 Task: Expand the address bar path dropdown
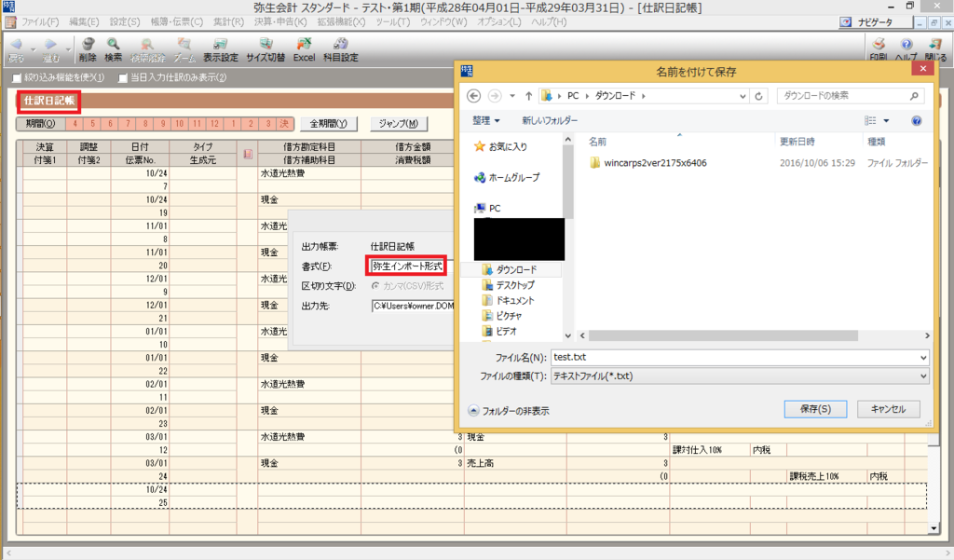tap(743, 96)
